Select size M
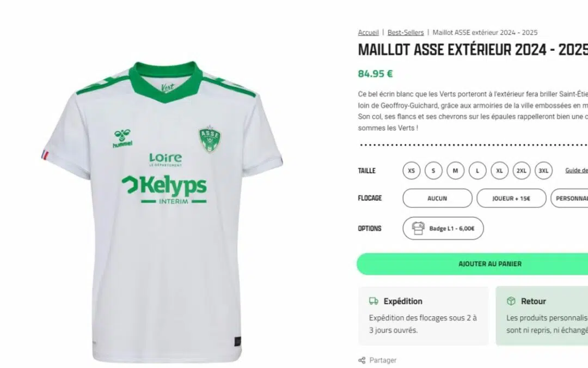Image resolution: width=588 pixels, height=368 pixels. pos(455,171)
